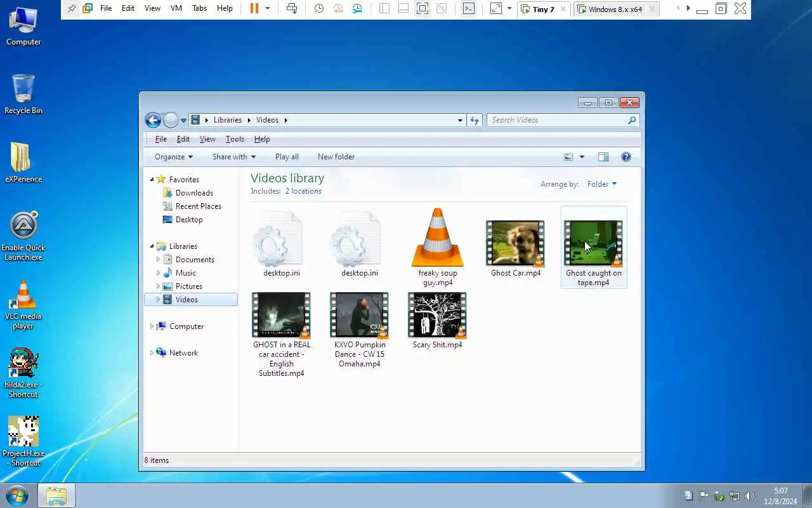Click the volume speaker tray icon

[x=750, y=496]
